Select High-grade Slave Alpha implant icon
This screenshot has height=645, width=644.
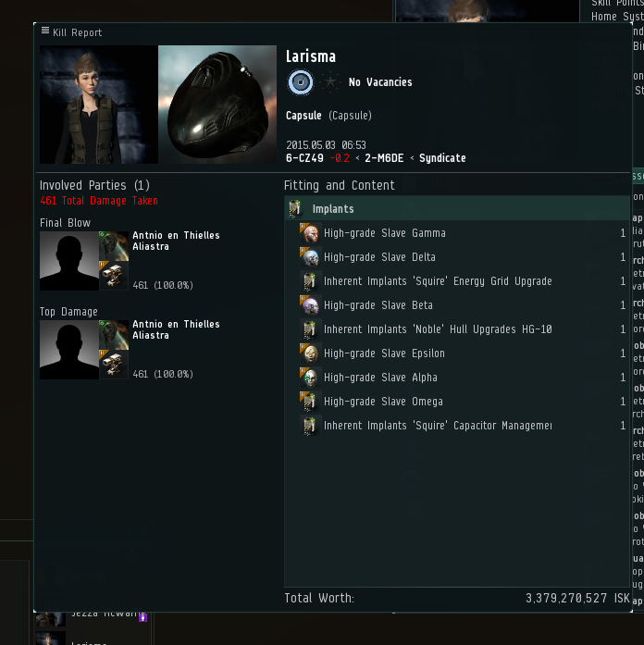310,378
